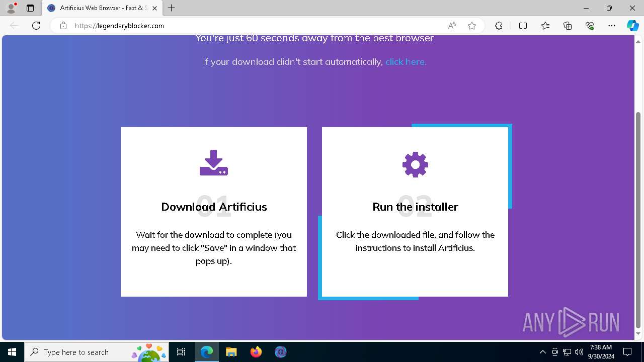Open the tab actions menu icon
Screen dimensions: 644x362
coord(30,8)
